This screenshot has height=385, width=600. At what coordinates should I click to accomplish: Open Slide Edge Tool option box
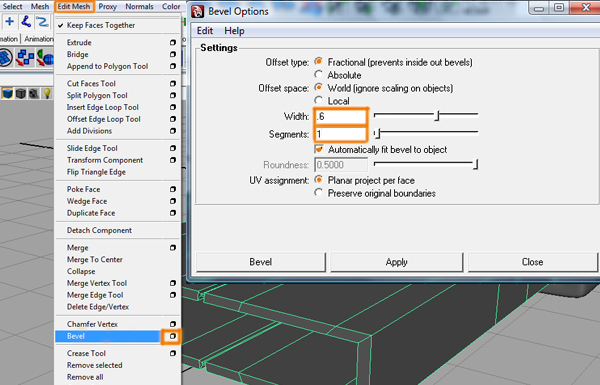(x=173, y=148)
